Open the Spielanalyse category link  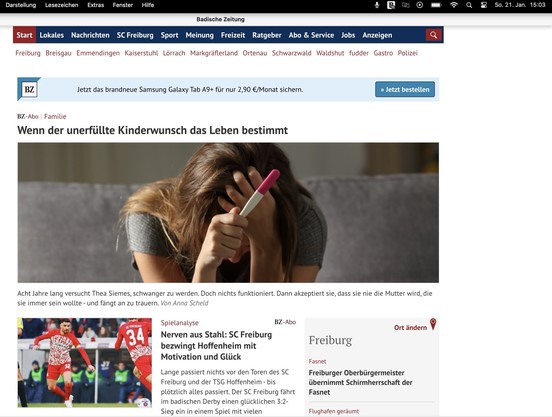tap(180, 323)
